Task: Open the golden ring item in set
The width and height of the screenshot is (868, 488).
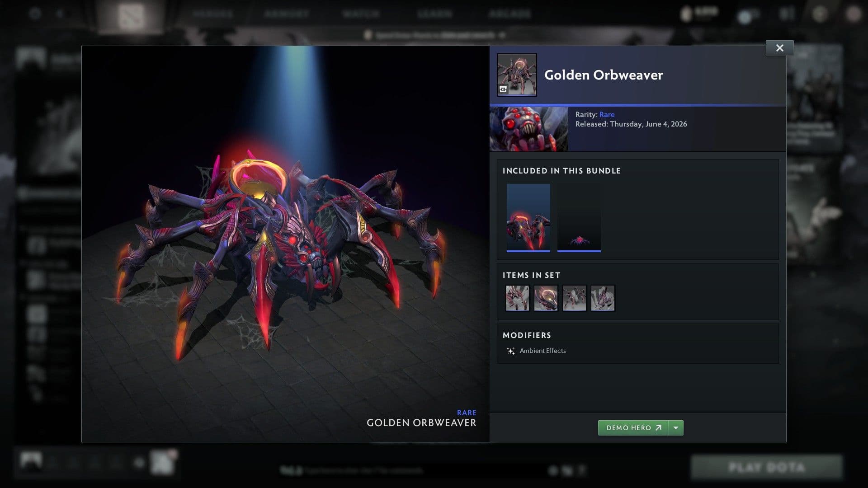Action: (546, 298)
